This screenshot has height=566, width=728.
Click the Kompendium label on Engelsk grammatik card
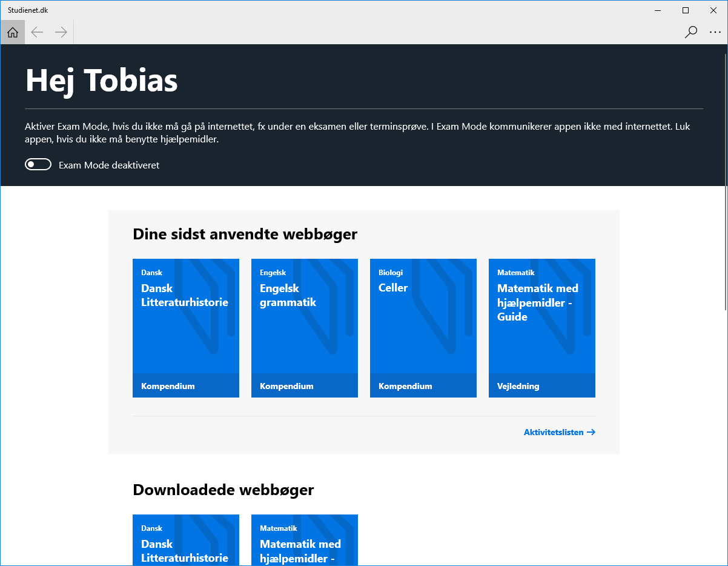pos(286,386)
